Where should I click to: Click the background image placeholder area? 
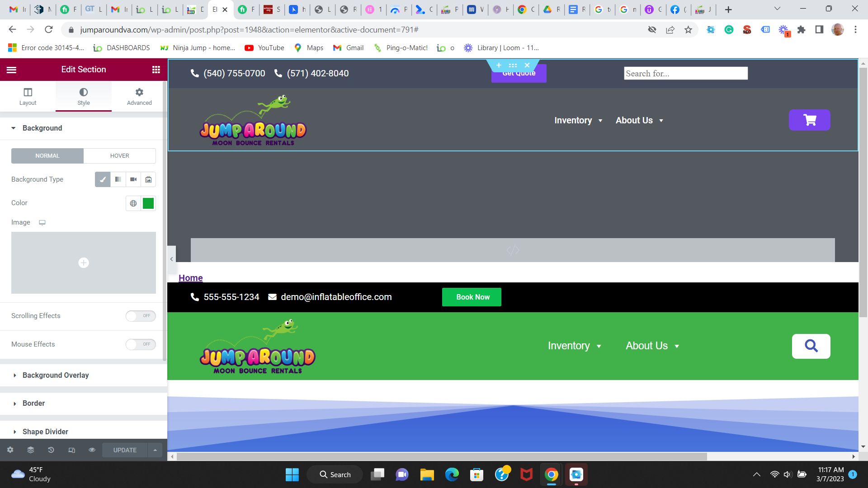[x=84, y=263]
